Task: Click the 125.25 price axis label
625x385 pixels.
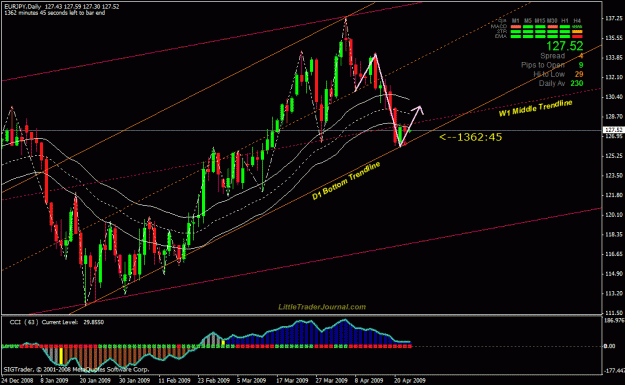Action: point(614,155)
